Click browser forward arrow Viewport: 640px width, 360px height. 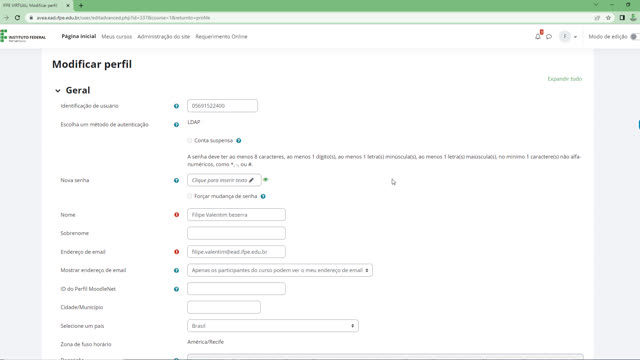click(x=6, y=18)
